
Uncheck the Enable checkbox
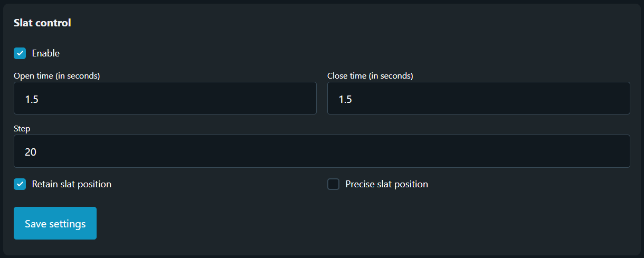(x=20, y=53)
